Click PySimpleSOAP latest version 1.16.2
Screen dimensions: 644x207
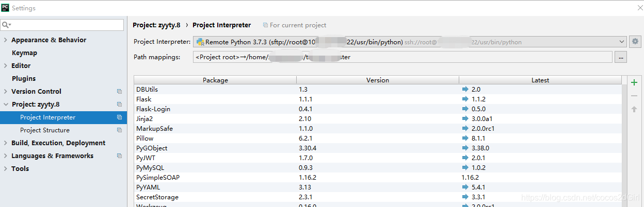(470, 178)
